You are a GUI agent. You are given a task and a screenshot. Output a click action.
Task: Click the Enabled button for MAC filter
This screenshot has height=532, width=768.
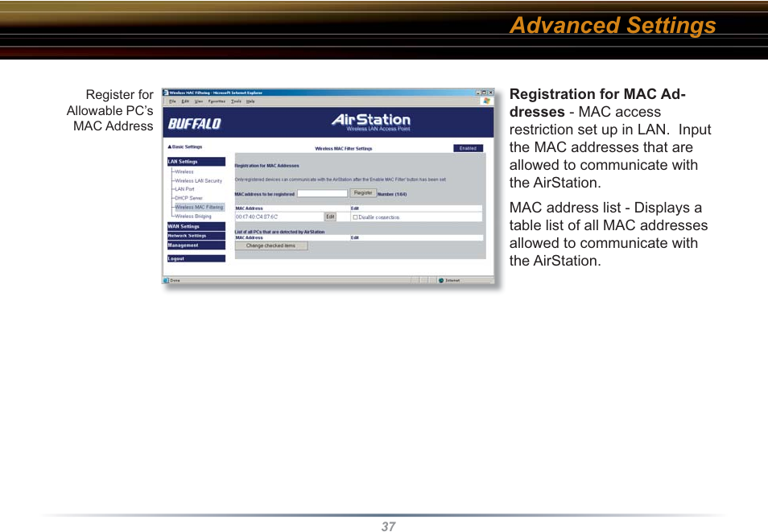(468, 148)
